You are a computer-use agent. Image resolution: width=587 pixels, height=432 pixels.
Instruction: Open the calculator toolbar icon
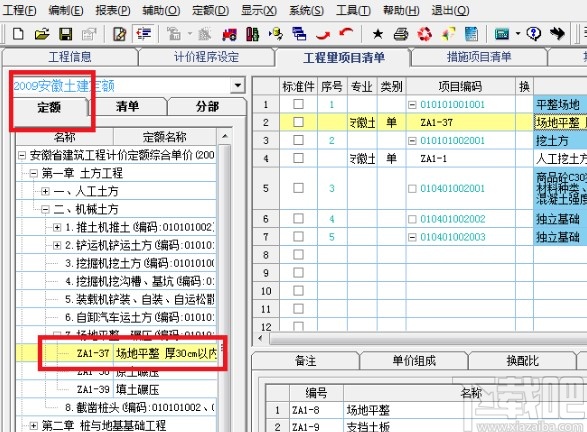tap(502, 34)
